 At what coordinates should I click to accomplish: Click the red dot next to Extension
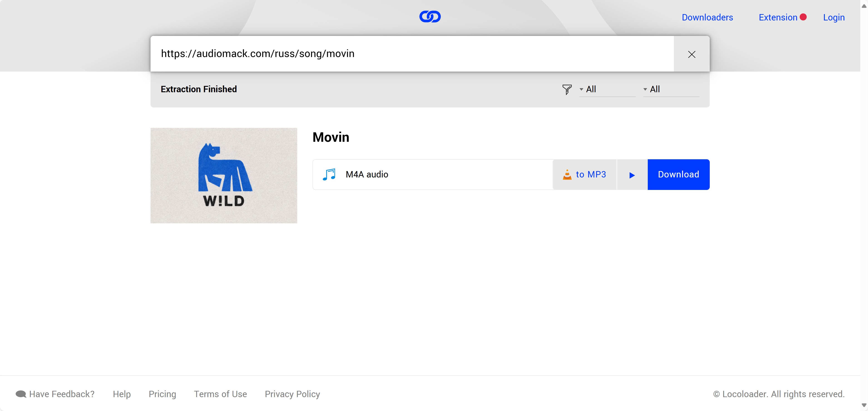(x=803, y=17)
